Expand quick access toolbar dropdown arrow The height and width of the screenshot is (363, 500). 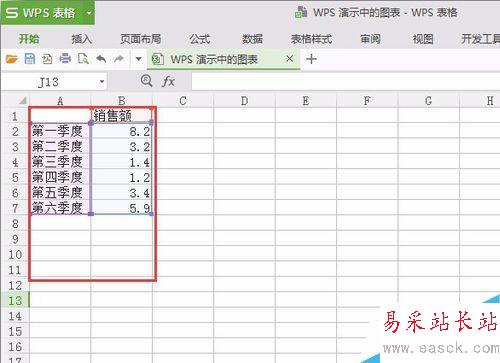(x=138, y=60)
